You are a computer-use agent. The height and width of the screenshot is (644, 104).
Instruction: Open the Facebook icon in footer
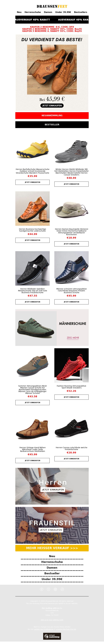click(x=42, y=589)
